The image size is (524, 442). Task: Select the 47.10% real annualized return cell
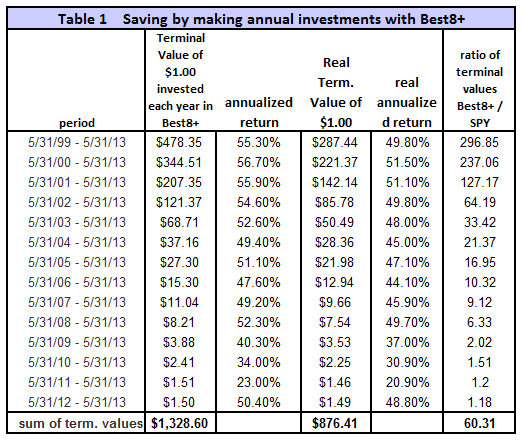407,263
